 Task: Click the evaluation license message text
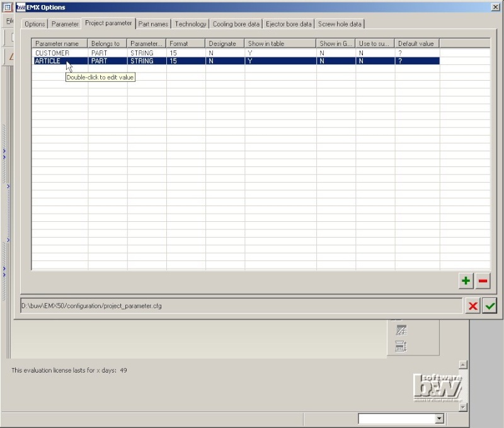[69, 370]
